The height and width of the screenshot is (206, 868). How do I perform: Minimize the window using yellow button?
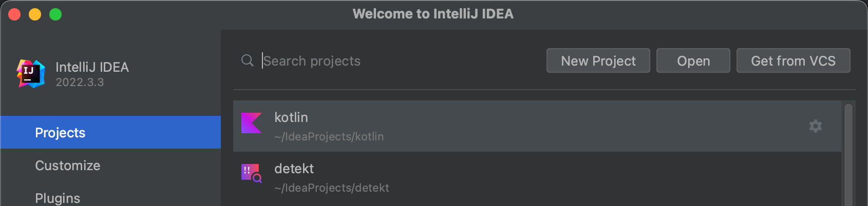pos(35,14)
